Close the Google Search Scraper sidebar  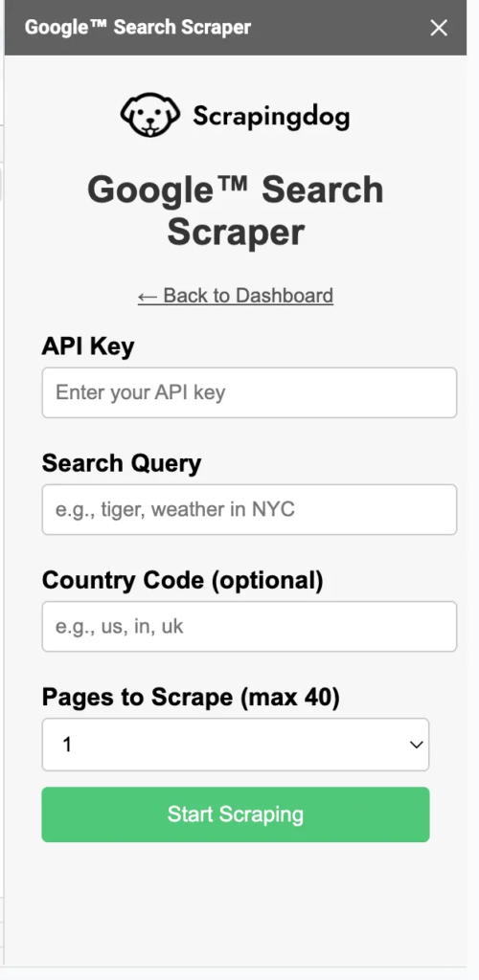[439, 28]
